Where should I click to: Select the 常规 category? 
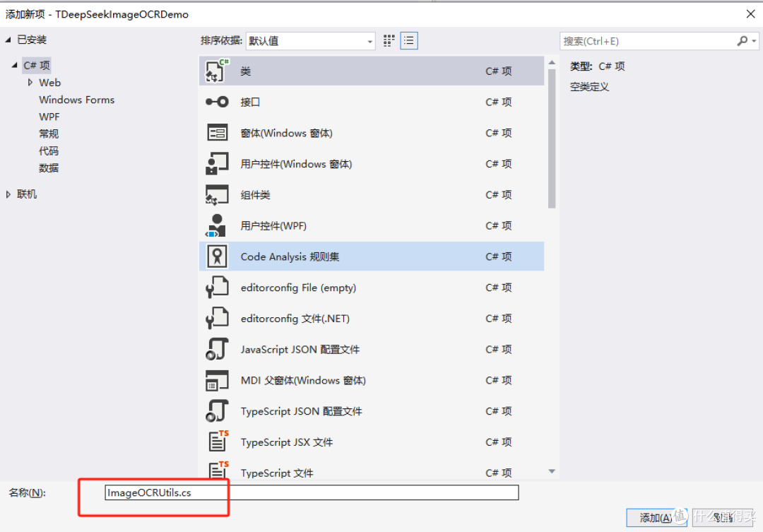(x=49, y=134)
